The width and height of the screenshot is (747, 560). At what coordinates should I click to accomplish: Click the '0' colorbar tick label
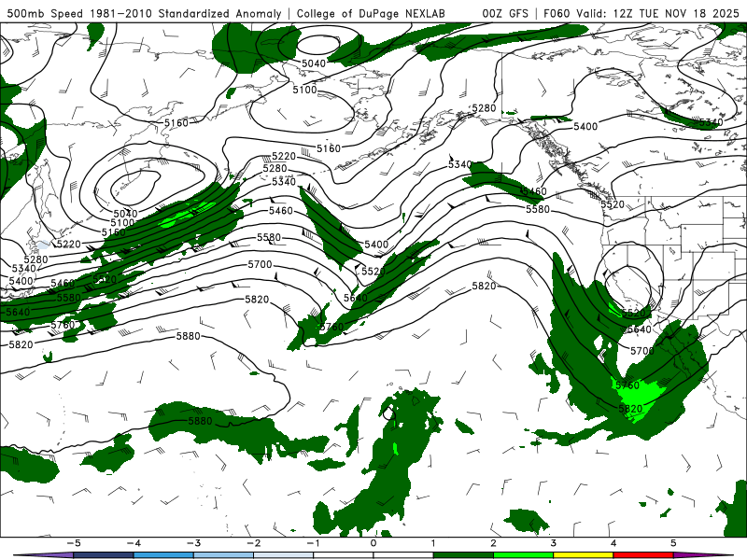point(373,543)
